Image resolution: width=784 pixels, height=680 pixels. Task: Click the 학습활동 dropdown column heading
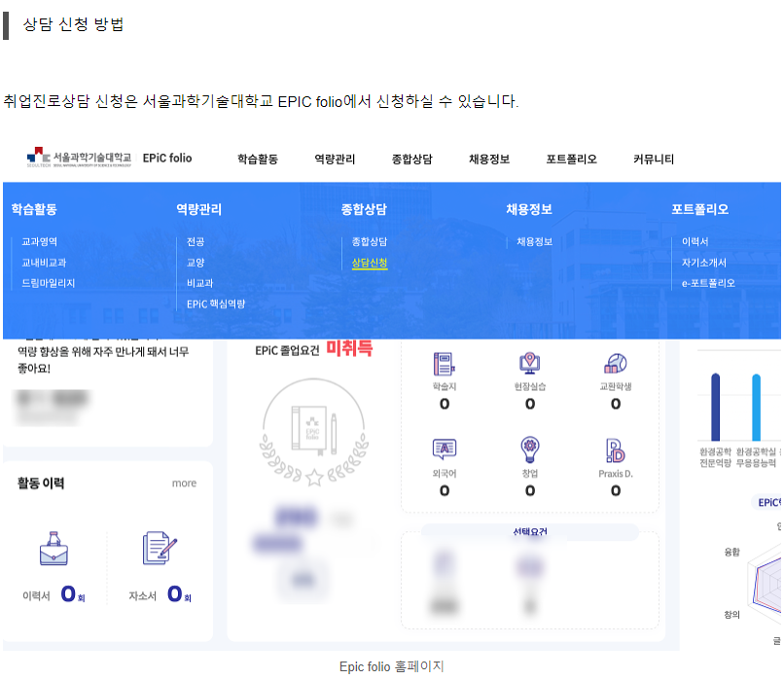click(x=34, y=209)
